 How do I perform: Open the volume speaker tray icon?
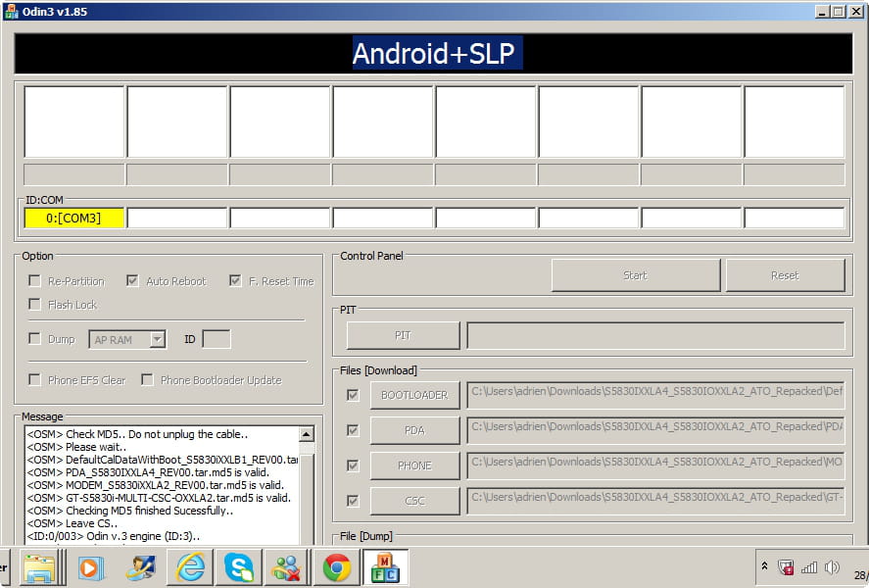click(832, 567)
